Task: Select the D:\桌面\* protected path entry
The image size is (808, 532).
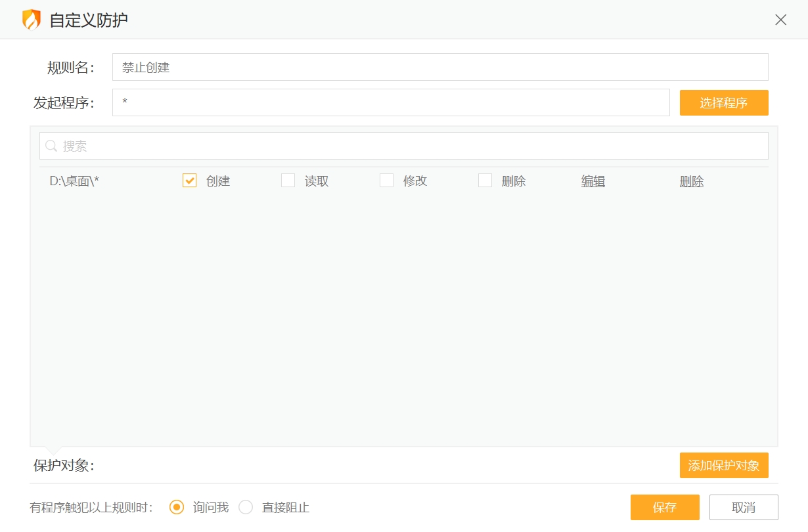Action: (x=74, y=181)
